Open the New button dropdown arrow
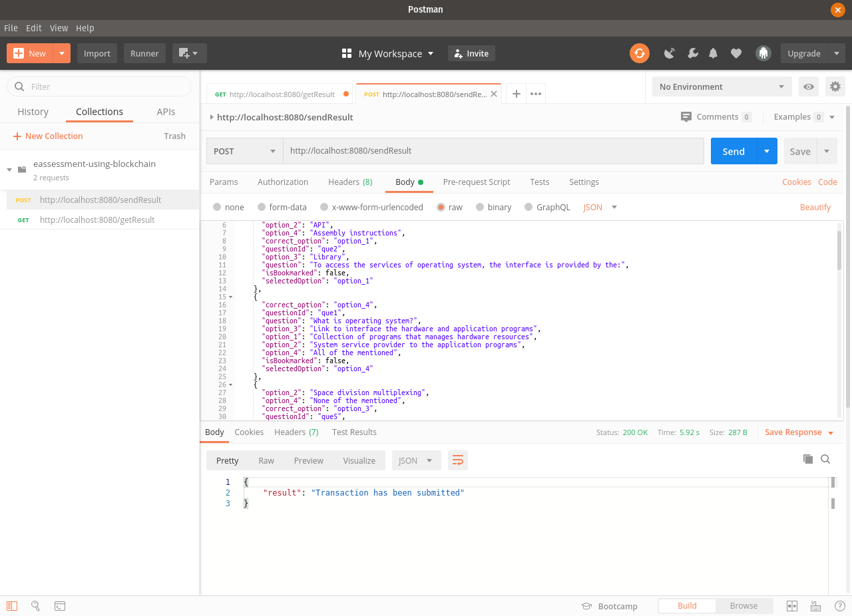Image resolution: width=852 pixels, height=616 pixels. coord(62,53)
